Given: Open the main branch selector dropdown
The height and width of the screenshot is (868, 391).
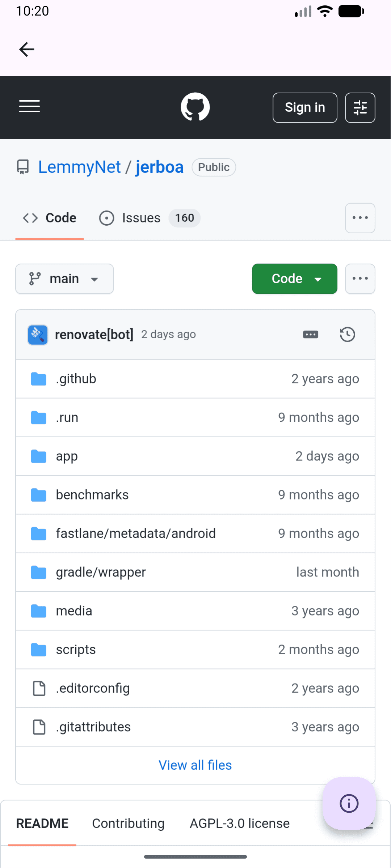Looking at the screenshot, I should click(64, 279).
